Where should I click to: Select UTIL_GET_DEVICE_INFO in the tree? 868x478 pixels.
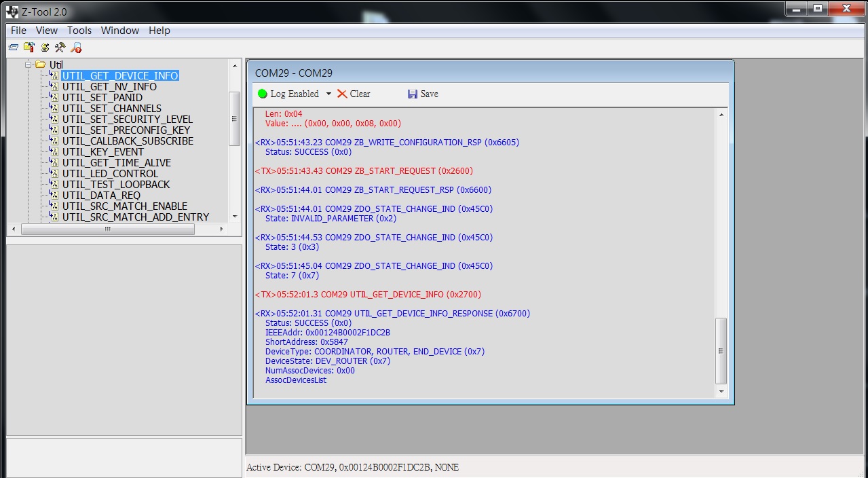[120, 75]
